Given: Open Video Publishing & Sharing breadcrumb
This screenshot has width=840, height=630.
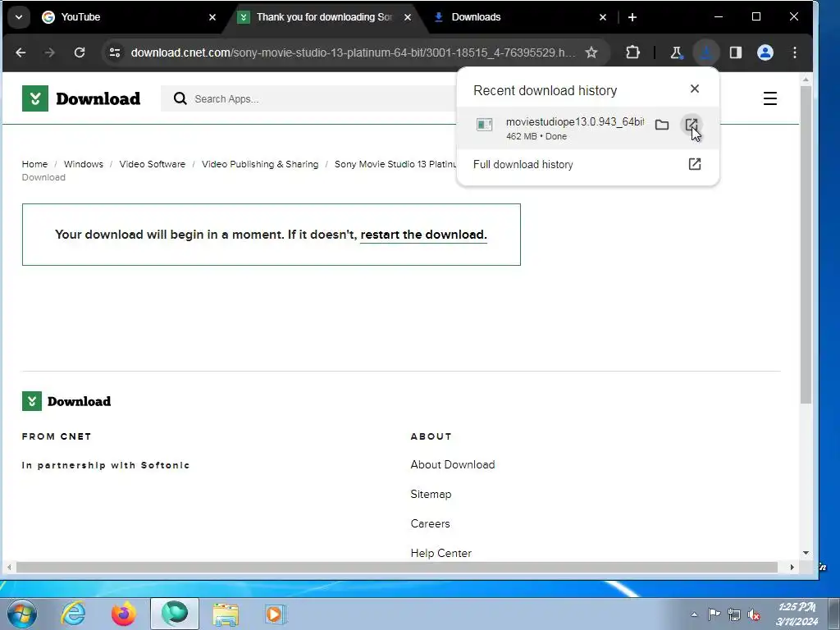Looking at the screenshot, I should pyautogui.click(x=260, y=164).
